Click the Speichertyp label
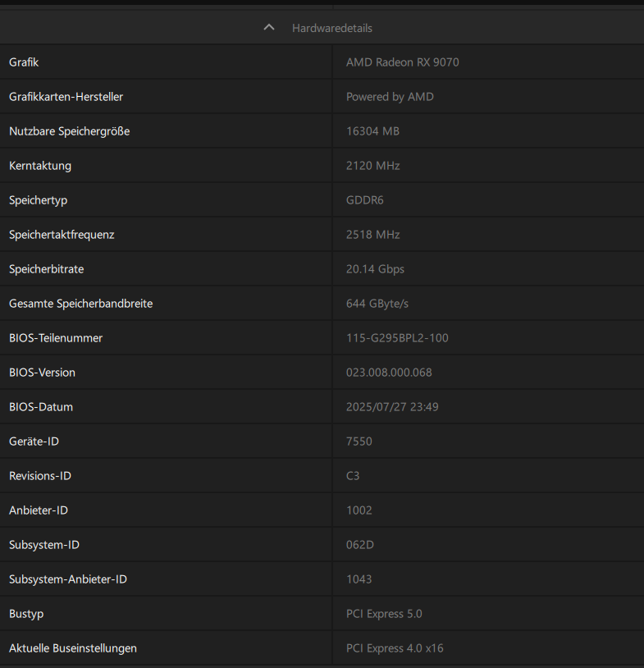This screenshot has width=644, height=668. tap(39, 200)
